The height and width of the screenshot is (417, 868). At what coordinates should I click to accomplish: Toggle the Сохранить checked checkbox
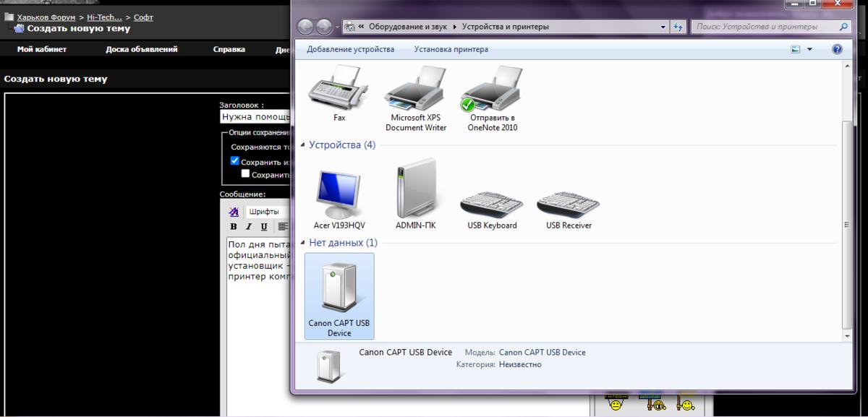pos(234,161)
